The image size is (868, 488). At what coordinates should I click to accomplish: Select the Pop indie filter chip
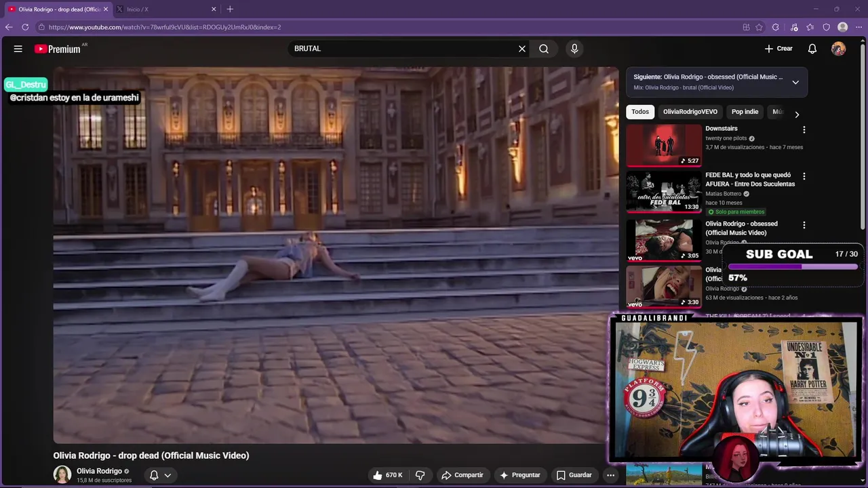tap(745, 112)
